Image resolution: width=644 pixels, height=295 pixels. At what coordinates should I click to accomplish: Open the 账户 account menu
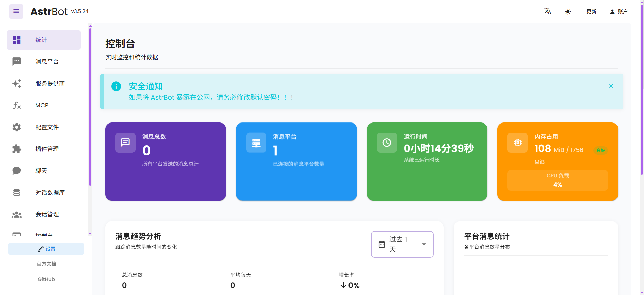point(619,12)
